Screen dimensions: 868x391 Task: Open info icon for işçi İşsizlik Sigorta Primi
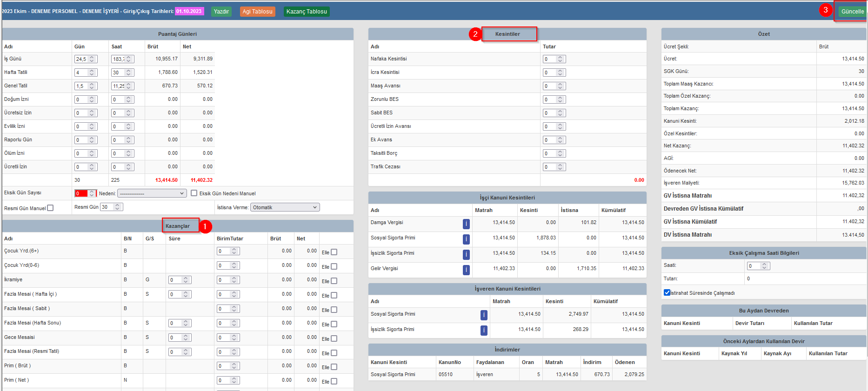(x=466, y=255)
